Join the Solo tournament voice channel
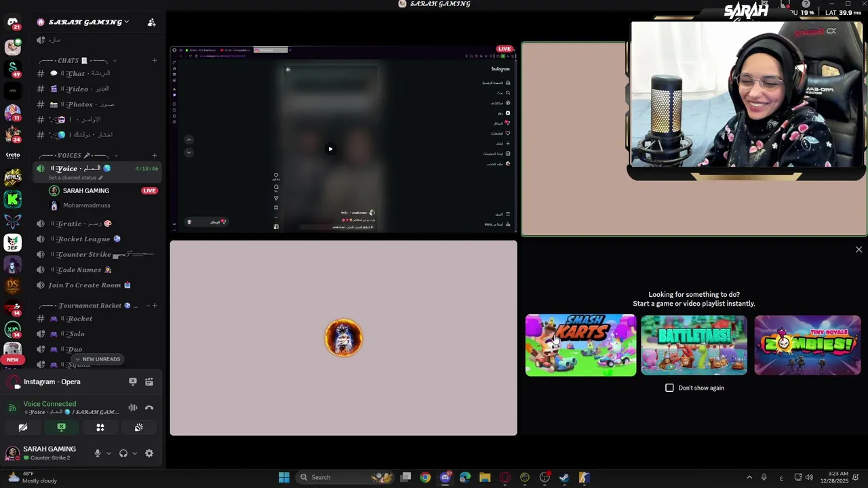This screenshot has height=488, width=868. (97, 334)
